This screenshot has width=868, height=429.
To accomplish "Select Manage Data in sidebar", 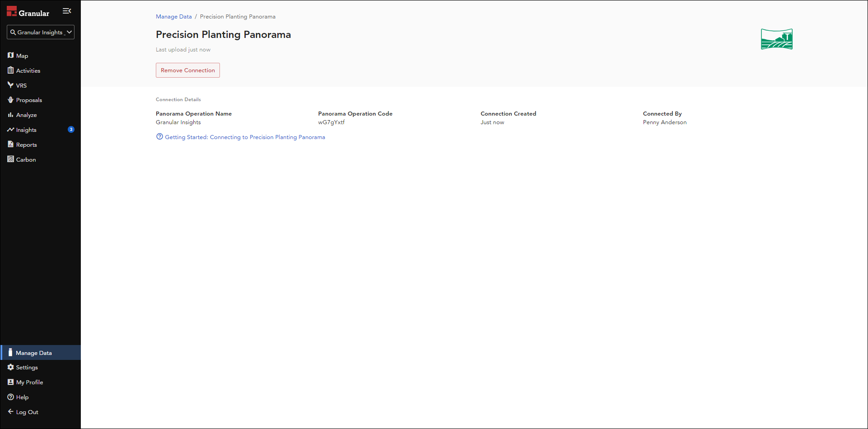I will 41,353.
